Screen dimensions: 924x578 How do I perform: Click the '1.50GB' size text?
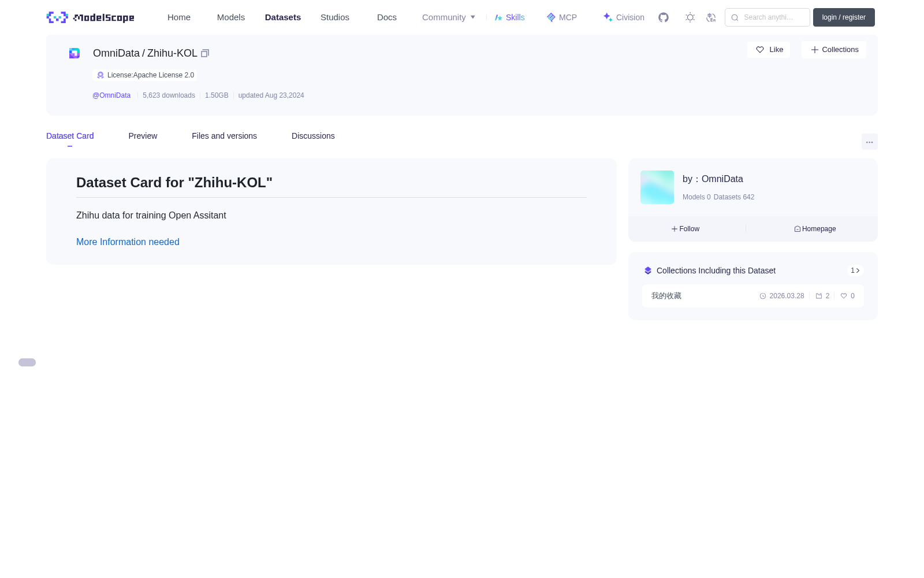pos(217,95)
